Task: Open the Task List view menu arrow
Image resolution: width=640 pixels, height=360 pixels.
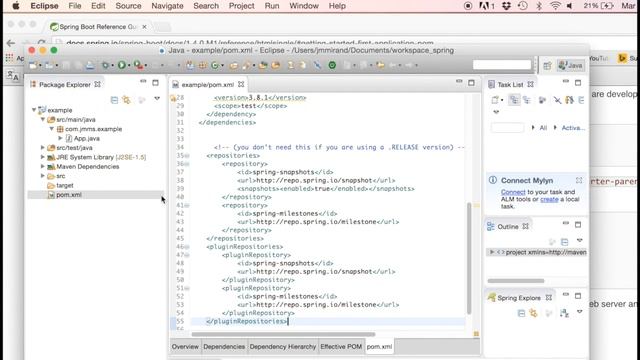Action: (496, 112)
